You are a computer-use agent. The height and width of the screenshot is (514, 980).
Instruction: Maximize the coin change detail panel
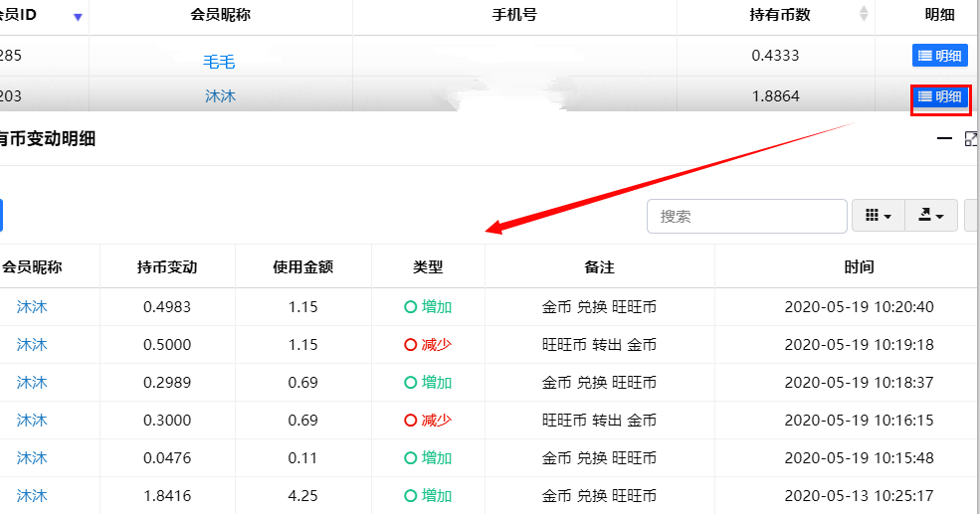point(971,138)
